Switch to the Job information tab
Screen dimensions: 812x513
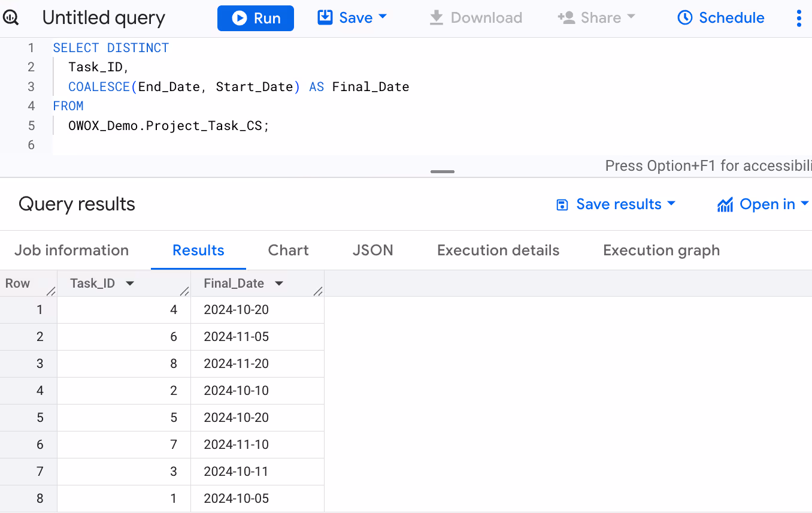point(71,251)
